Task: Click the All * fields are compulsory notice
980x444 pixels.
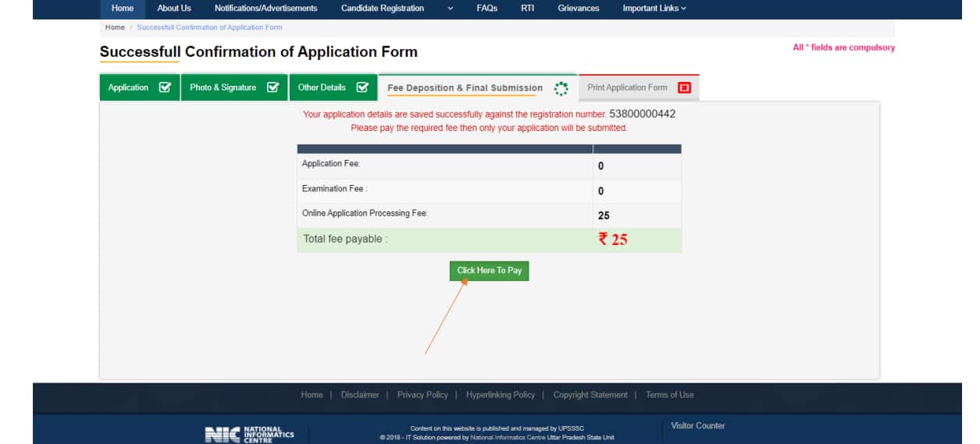Action: pos(844,48)
